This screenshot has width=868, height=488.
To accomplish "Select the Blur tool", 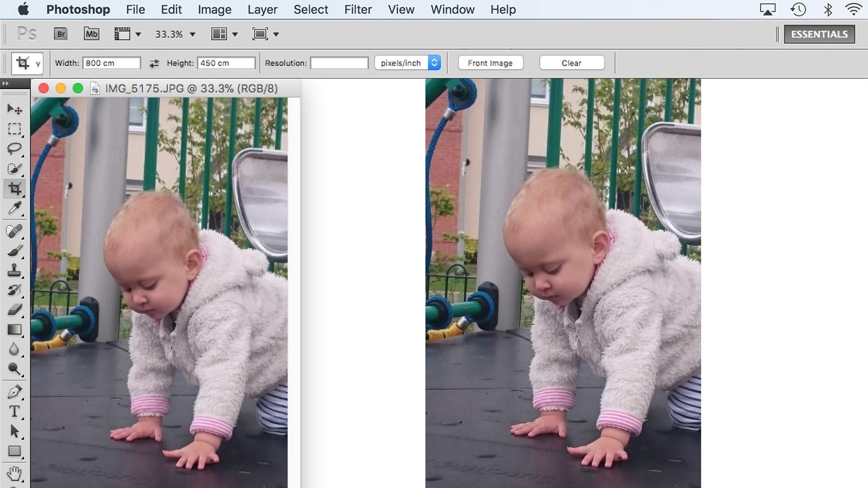I will [x=15, y=349].
